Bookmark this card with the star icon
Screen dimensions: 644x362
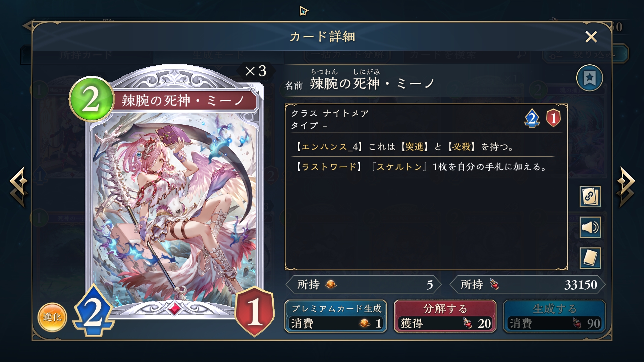(x=590, y=78)
